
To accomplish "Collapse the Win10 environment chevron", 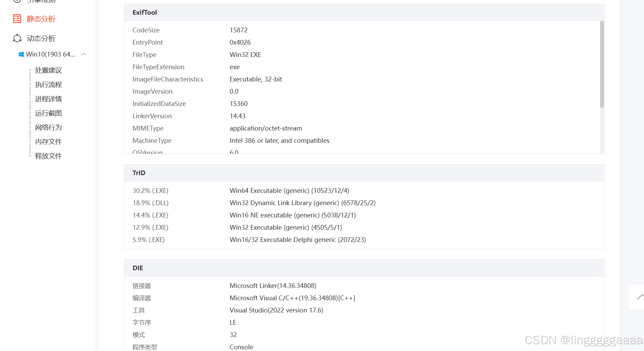I will pyautogui.click(x=83, y=54).
